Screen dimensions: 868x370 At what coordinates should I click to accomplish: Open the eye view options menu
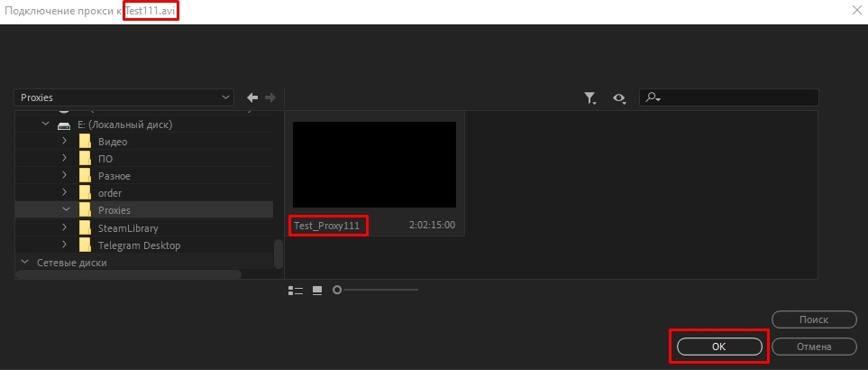pos(619,98)
